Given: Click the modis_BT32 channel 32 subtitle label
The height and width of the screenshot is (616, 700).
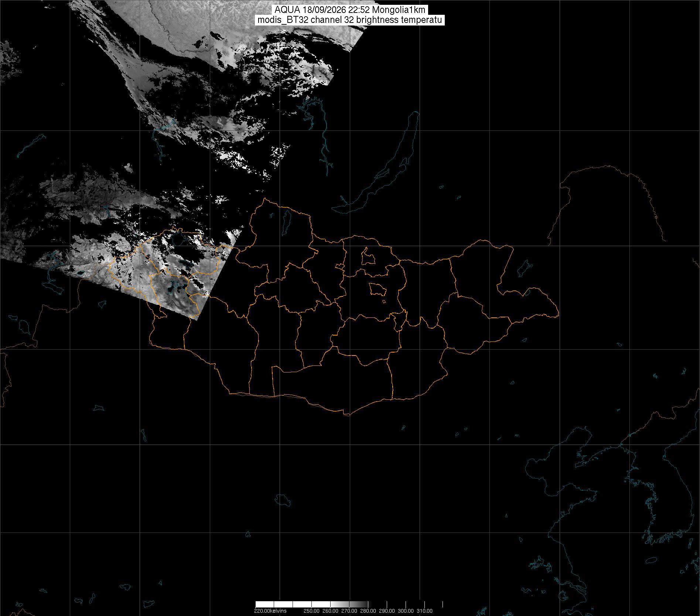Looking at the screenshot, I should 350,20.
